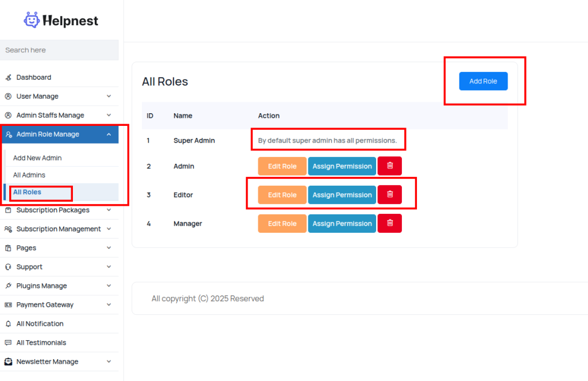The image size is (588, 381).
Task: Click the Newsletter Manage envelope icon
Action: click(x=8, y=362)
